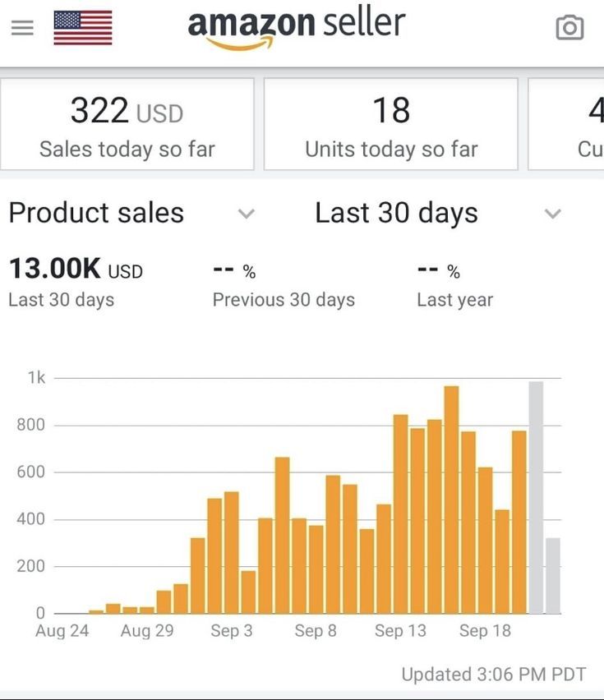Screen dimensions: 604x700
Task: Tap the Sep 18 axis label
Action: click(485, 631)
